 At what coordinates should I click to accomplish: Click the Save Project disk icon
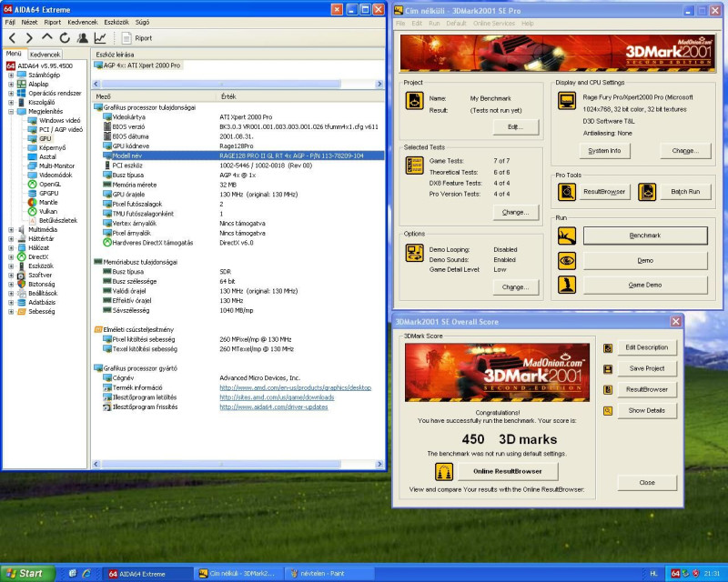click(x=608, y=368)
